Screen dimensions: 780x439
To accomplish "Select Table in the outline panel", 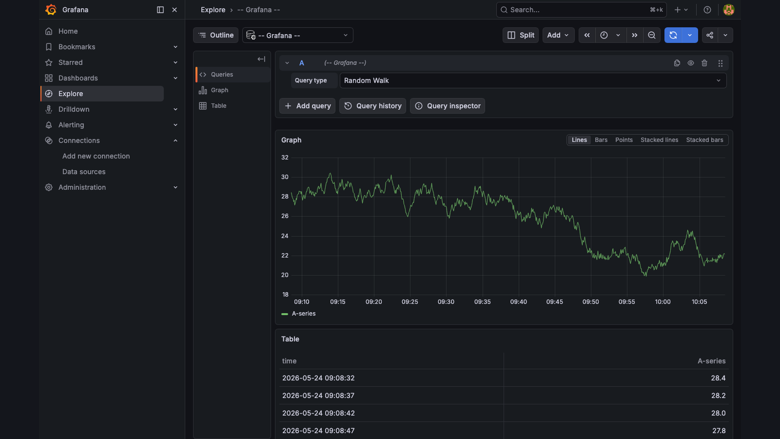I will [x=218, y=106].
